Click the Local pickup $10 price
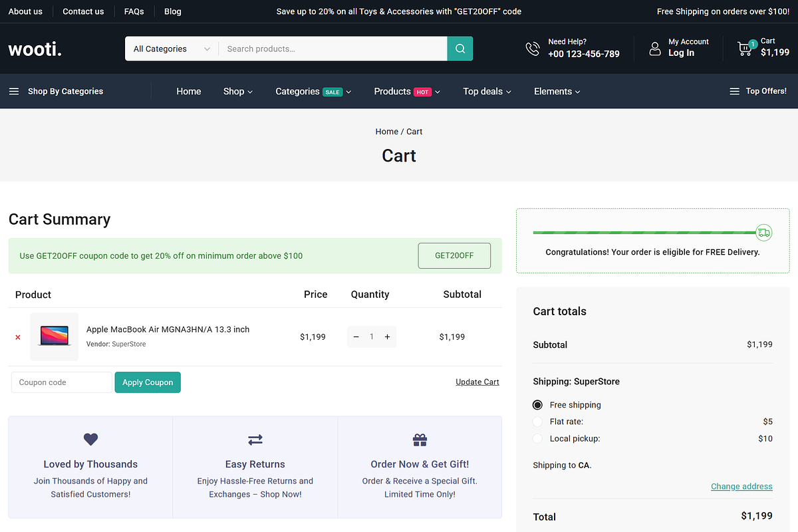Screen dimensions: 798x532 click(x=765, y=439)
